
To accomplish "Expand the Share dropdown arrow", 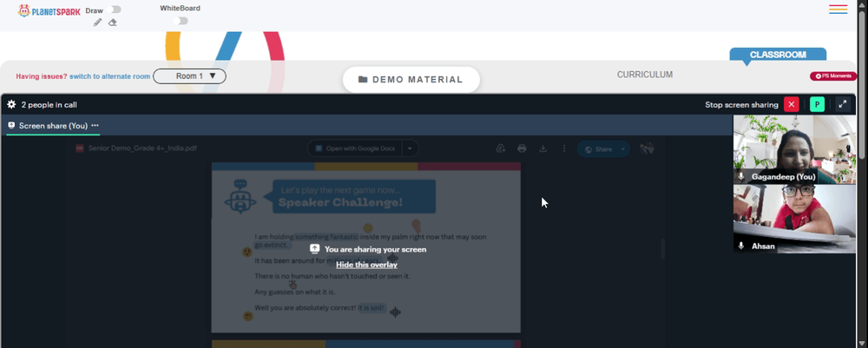I will click(x=623, y=148).
